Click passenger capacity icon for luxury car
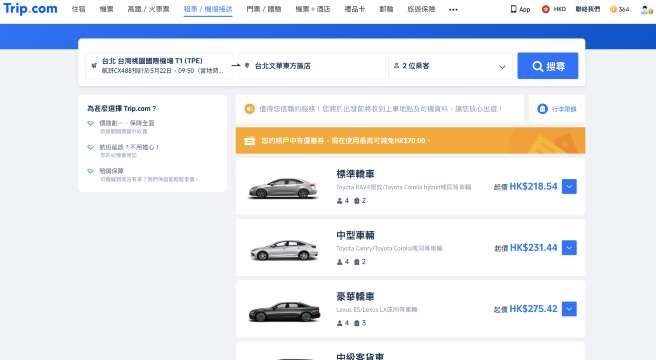The height and width of the screenshot is (360, 656). (340, 323)
